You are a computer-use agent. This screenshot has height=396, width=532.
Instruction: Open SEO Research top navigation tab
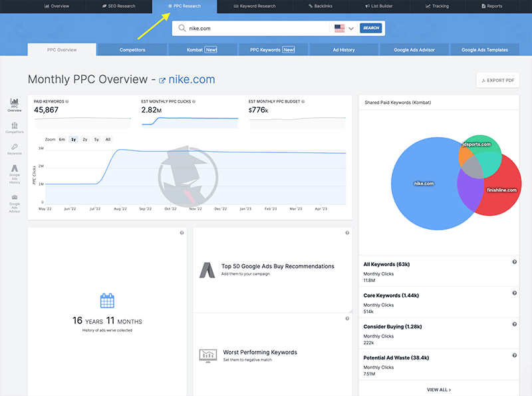[119, 6]
